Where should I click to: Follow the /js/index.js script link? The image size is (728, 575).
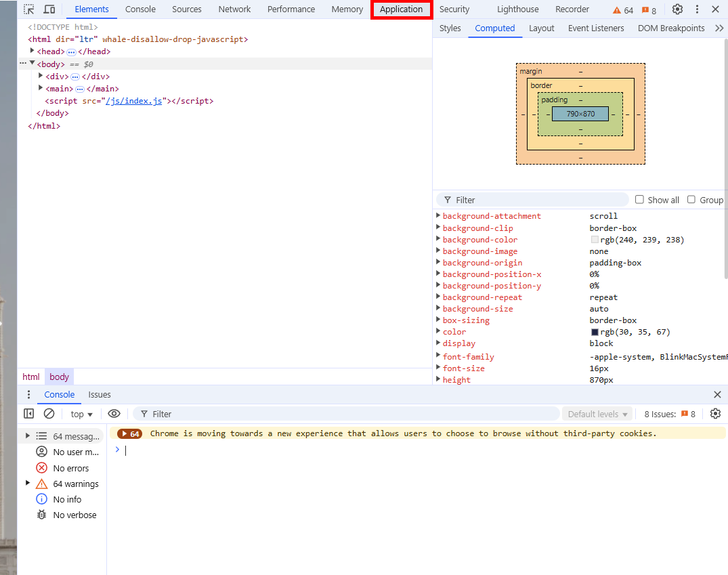(x=133, y=101)
